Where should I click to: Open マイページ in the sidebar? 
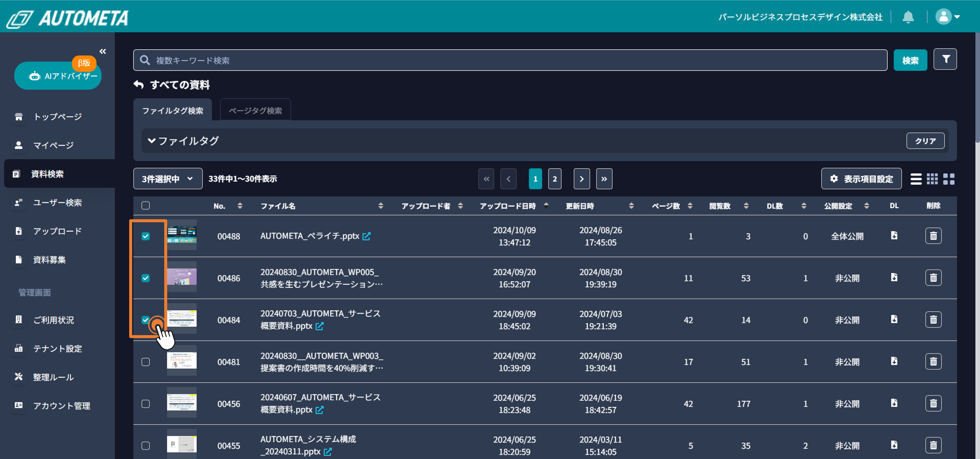click(53, 145)
